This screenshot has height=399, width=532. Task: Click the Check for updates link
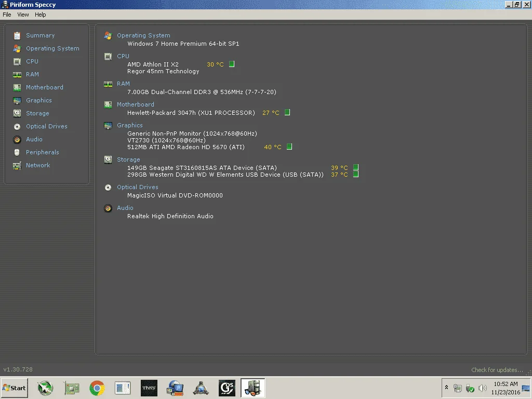(497, 370)
